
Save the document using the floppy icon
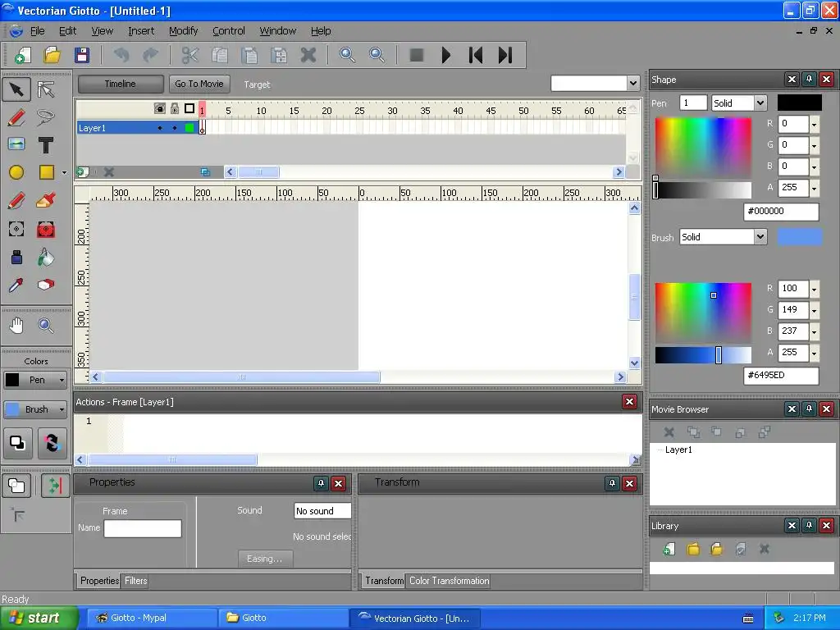[81, 55]
